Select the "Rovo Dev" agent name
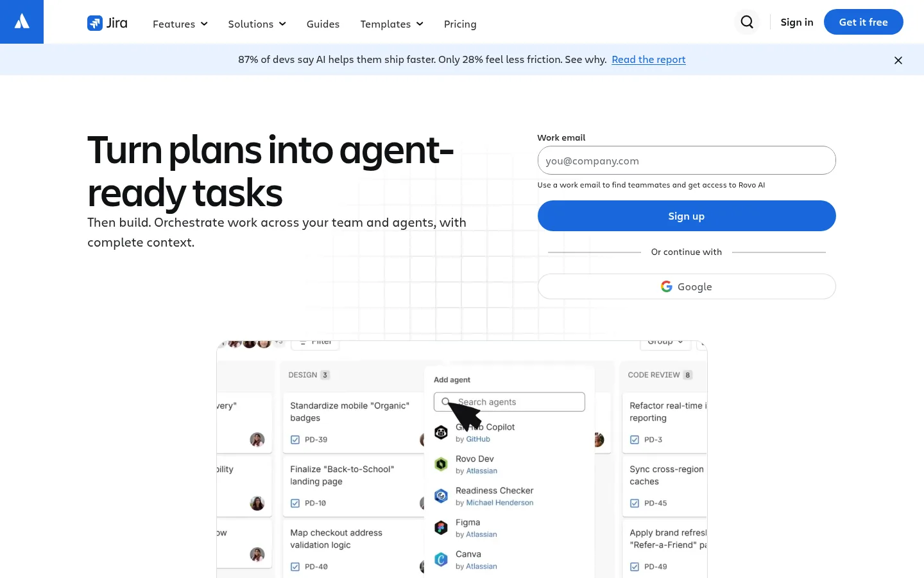The image size is (924, 578). click(x=475, y=459)
